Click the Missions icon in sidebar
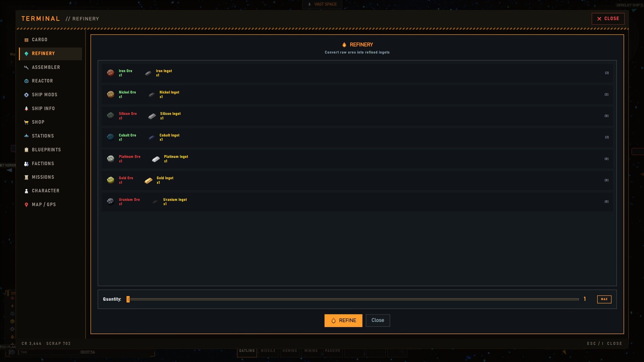 (x=26, y=177)
